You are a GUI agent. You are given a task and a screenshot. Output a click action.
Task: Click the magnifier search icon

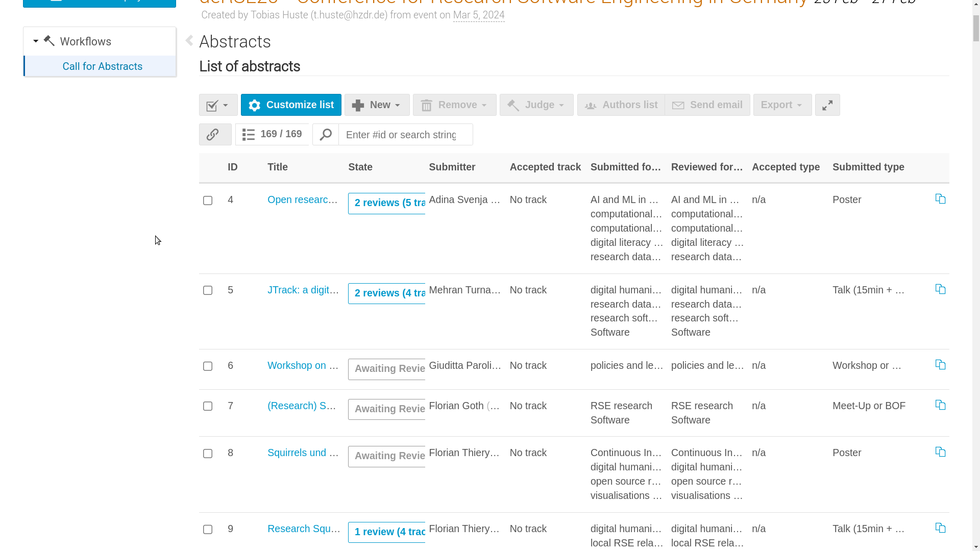pos(326,135)
